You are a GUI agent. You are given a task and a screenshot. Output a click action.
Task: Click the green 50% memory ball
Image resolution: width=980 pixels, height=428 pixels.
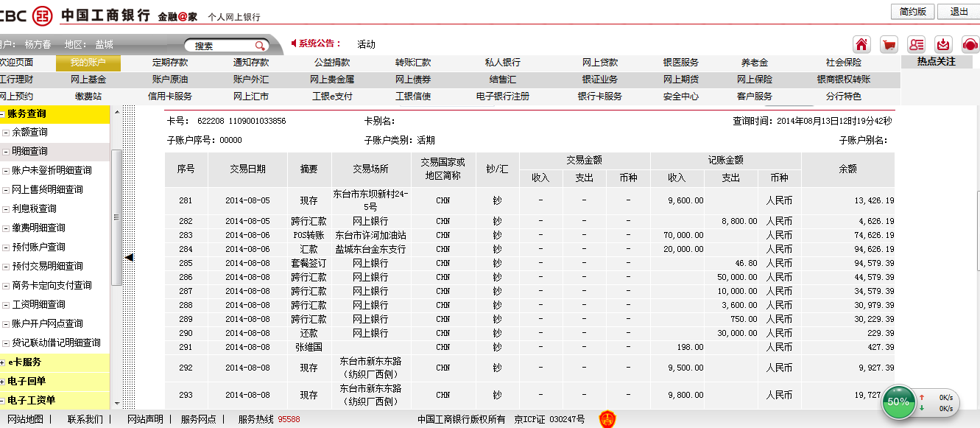pos(898,401)
